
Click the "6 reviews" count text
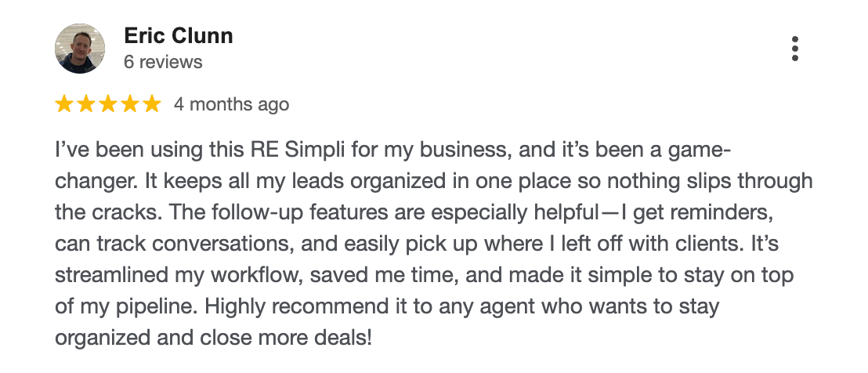163,62
